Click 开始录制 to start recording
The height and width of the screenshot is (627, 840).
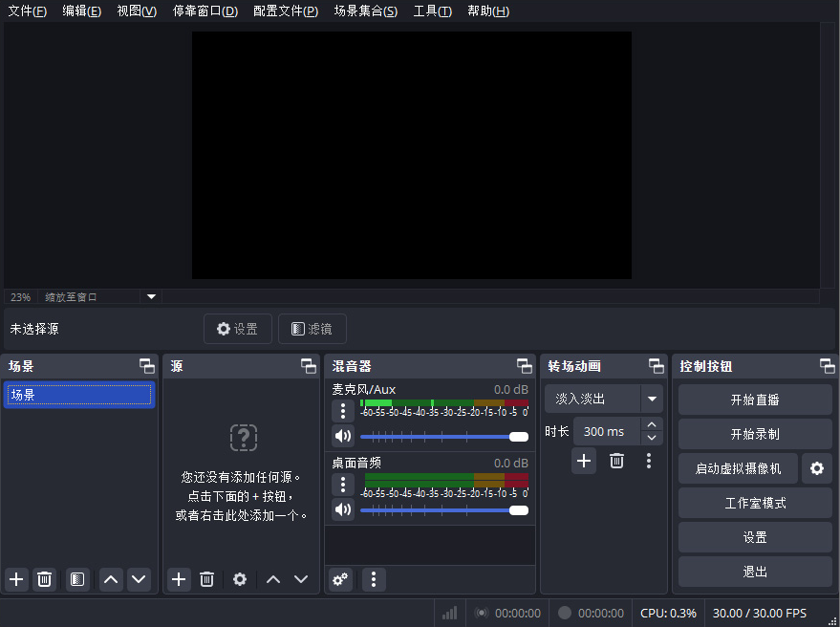click(754, 433)
